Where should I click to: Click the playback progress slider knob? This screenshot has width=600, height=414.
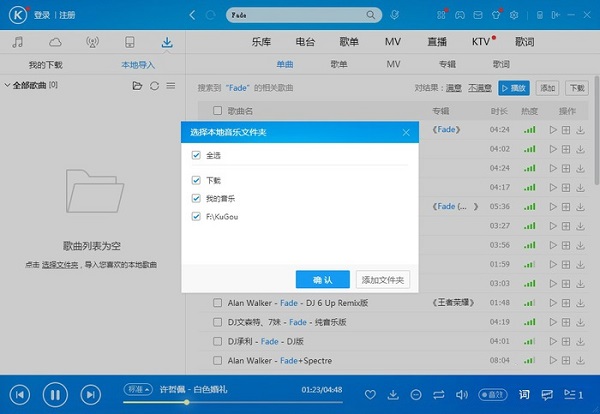186,402
